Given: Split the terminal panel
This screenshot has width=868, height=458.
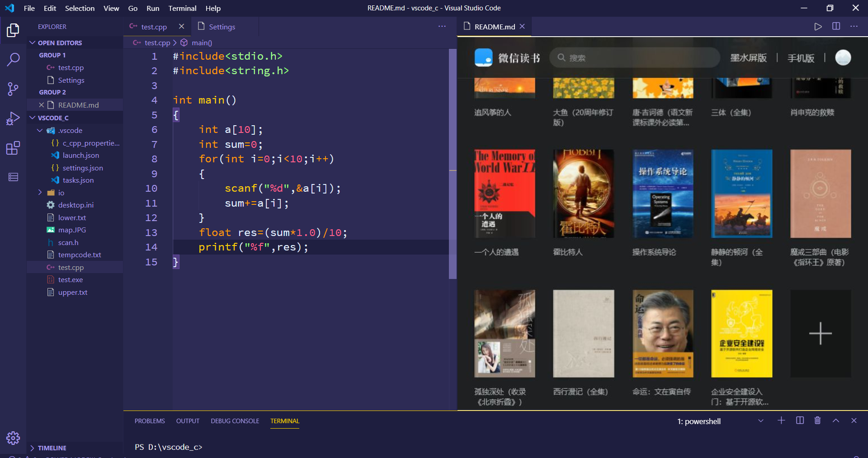Looking at the screenshot, I should (x=800, y=420).
